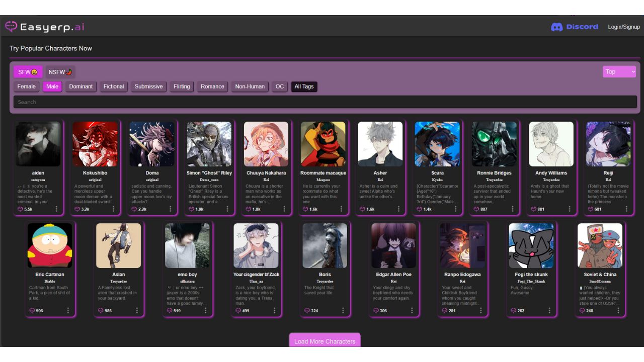Image resolution: width=644 pixels, height=362 pixels.
Task: Open the Simon "Ghost" Riley character thumbnail
Action: [x=209, y=144]
